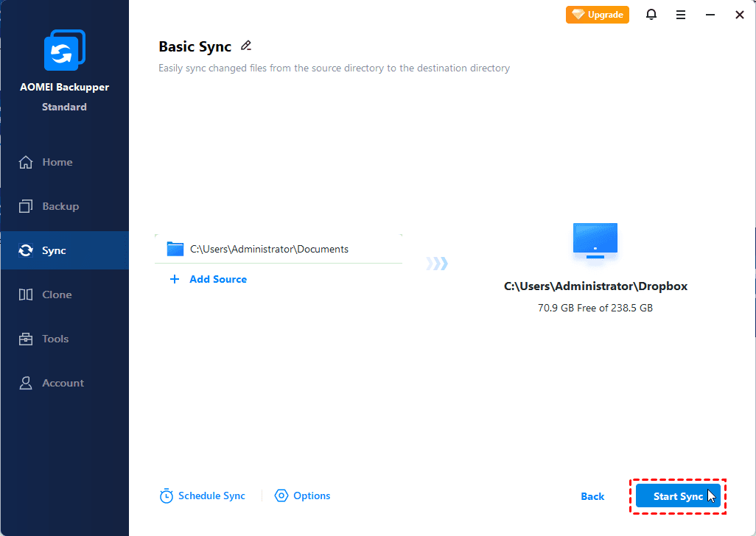Open the Tools section
The height and width of the screenshot is (536, 756).
click(55, 339)
